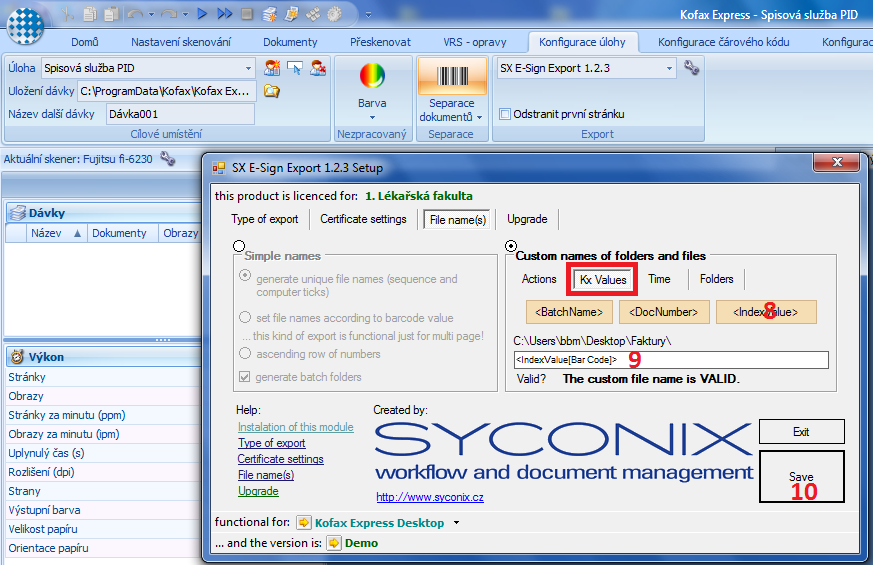
Task: Expand Separace dokumentů dropdown arrow
Action: coord(479,117)
